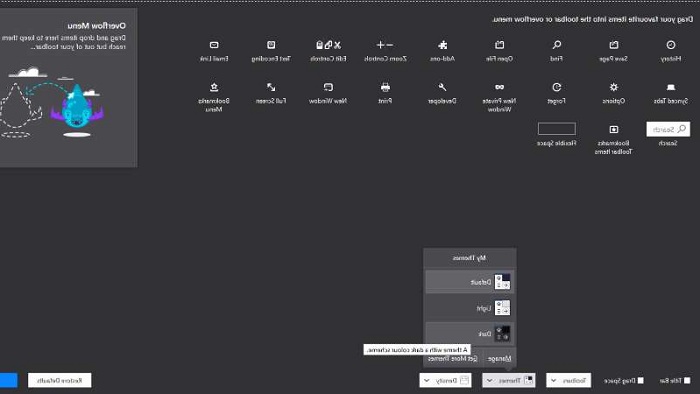The height and width of the screenshot is (394, 700).
Task: Click the History clock icon
Action: click(x=671, y=45)
